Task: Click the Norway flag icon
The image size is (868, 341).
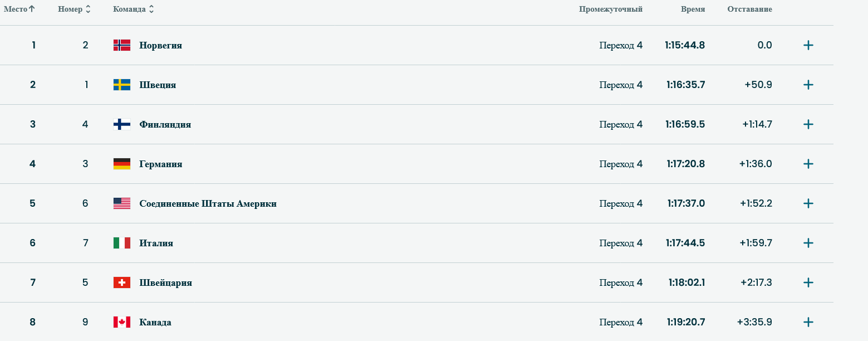Action: (x=122, y=45)
